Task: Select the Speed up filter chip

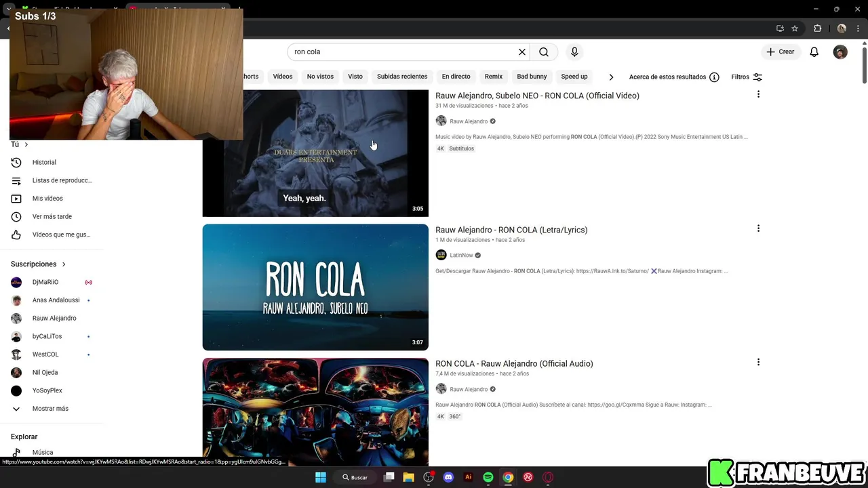Action: point(574,77)
